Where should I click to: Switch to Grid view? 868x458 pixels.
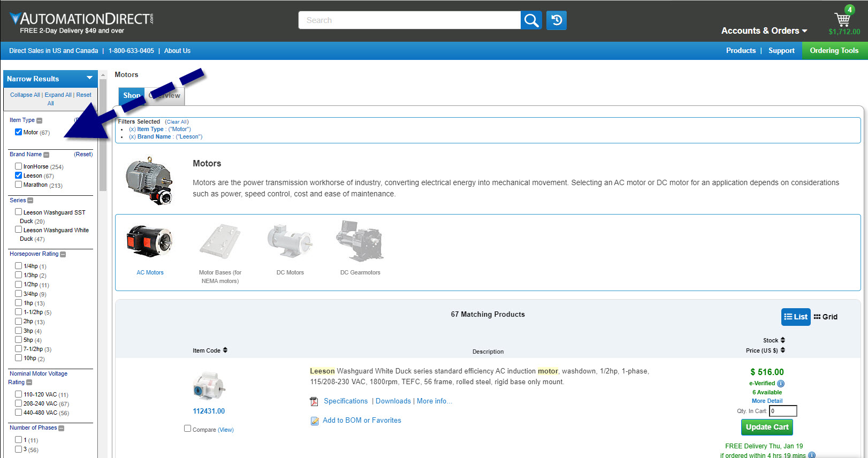click(826, 317)
